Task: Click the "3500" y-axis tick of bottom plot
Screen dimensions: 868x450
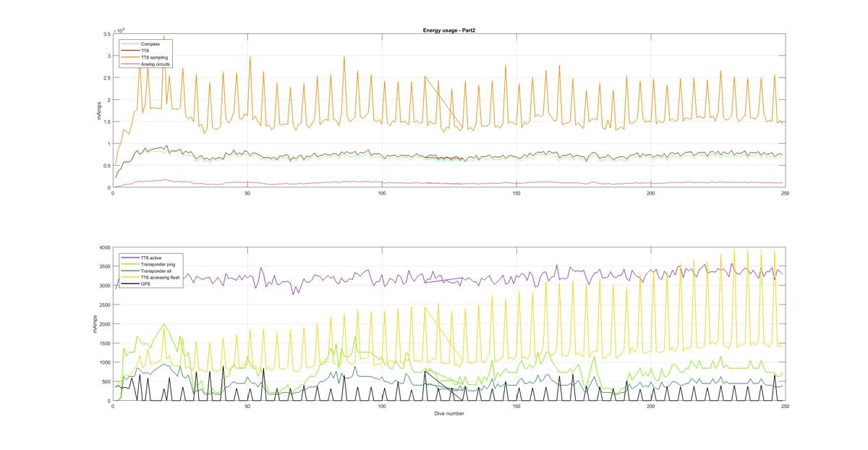Action: click(105, 266)
